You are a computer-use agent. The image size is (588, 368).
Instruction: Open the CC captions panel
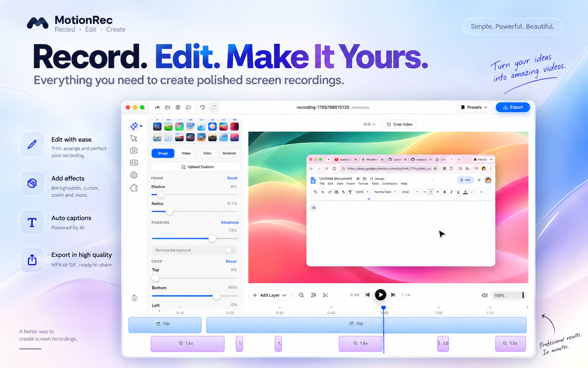pos(134,163)
